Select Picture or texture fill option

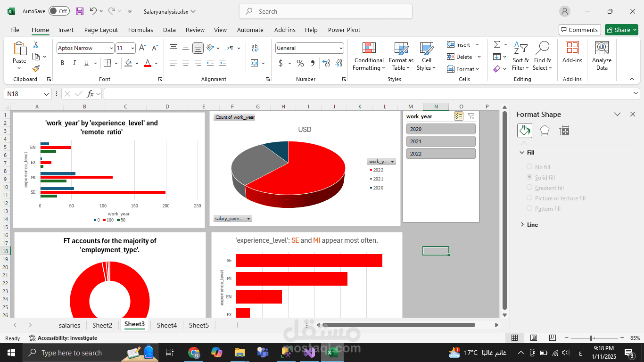point(529,198)
